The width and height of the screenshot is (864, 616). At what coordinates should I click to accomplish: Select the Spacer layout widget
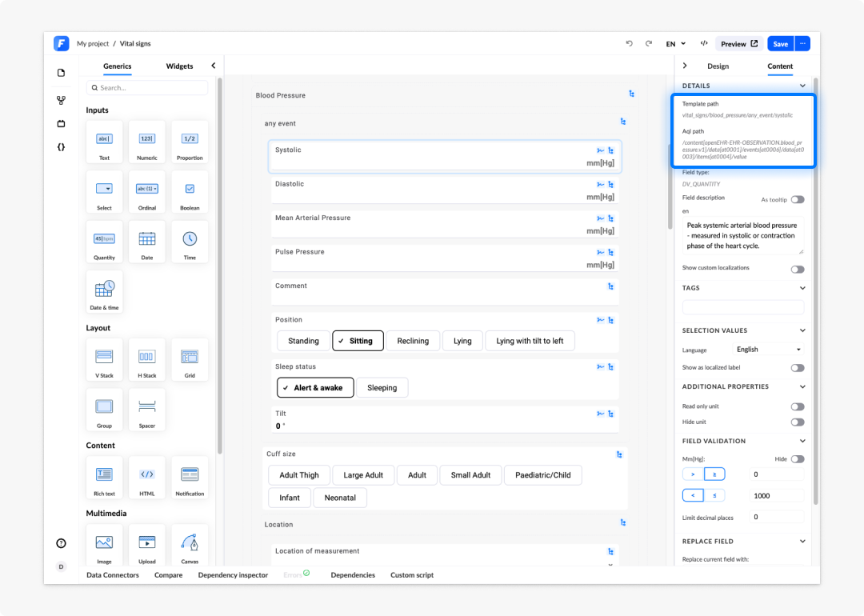[147, 410]
